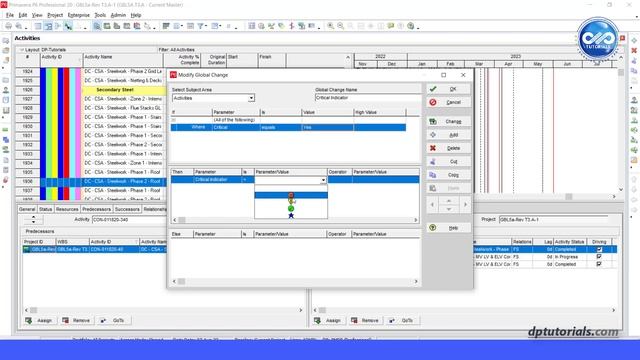640x360 pixels.
Task: Click the green plus icon in the right command bar
Action: (634, 41)
